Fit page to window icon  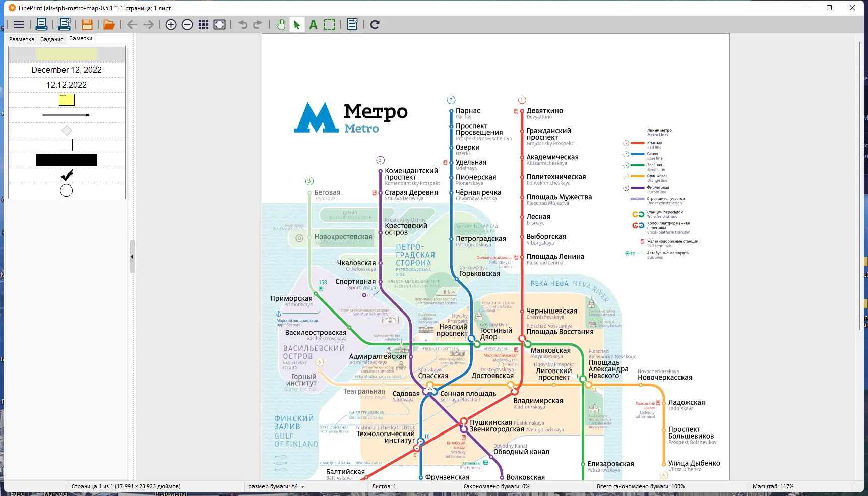[220, 24]
